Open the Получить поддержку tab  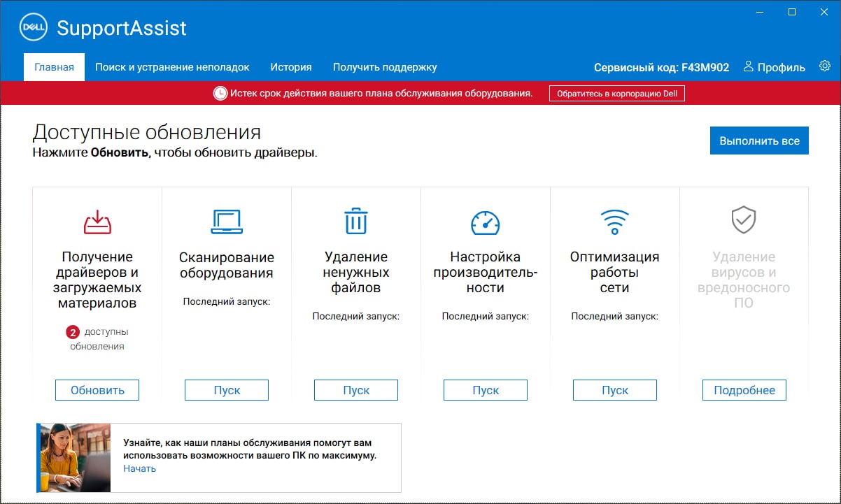385,68
